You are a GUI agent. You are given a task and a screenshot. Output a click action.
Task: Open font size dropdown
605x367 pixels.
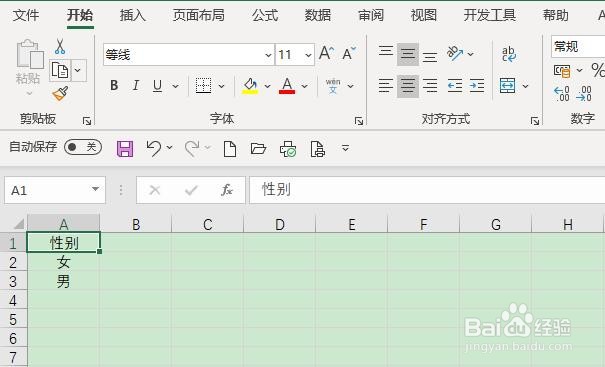point(308,55)
